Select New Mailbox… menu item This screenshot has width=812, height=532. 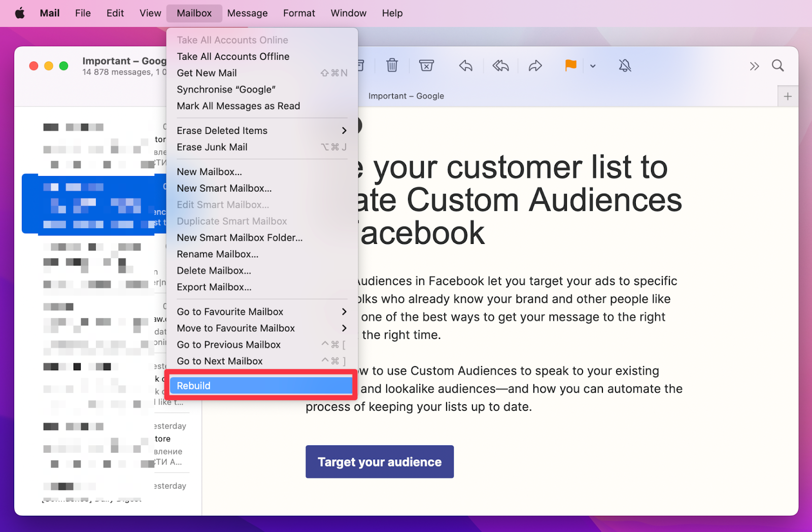[x=262, y=172]
